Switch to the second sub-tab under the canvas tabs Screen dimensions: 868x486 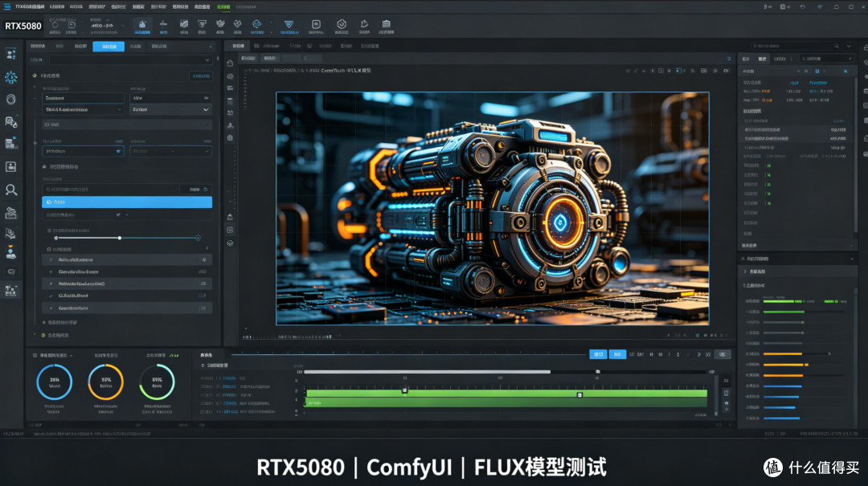tap(269, 58)
